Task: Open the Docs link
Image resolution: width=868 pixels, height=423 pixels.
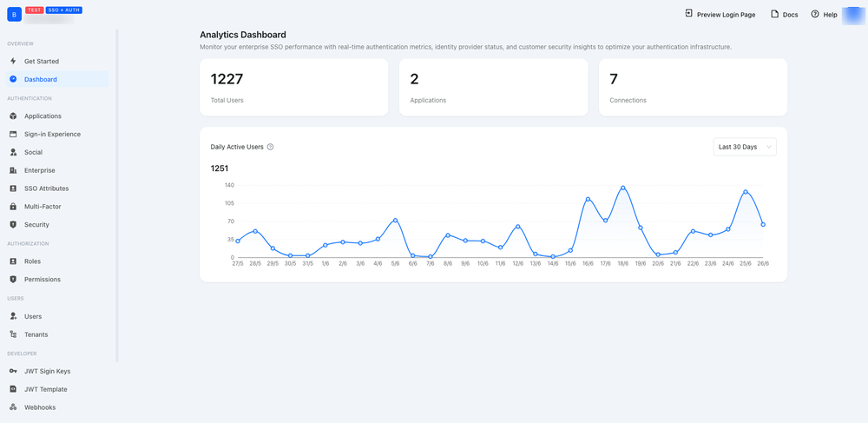Action: click(x=785, y=15)
